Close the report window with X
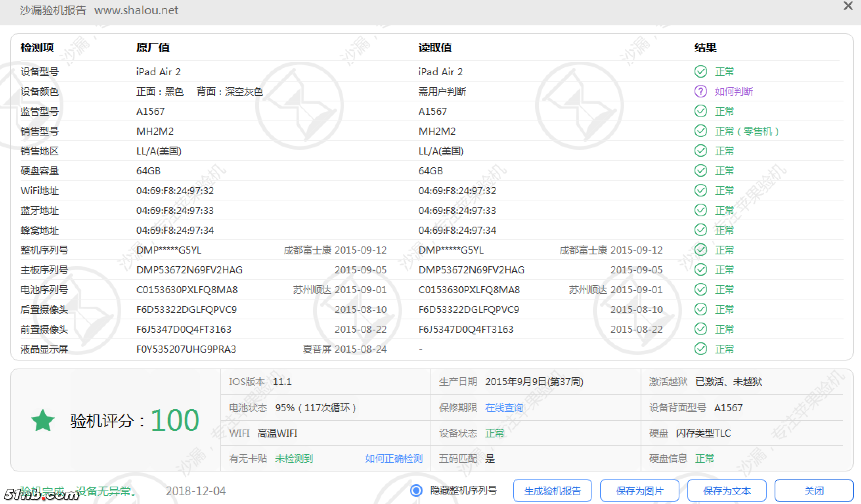 point(848,6)
